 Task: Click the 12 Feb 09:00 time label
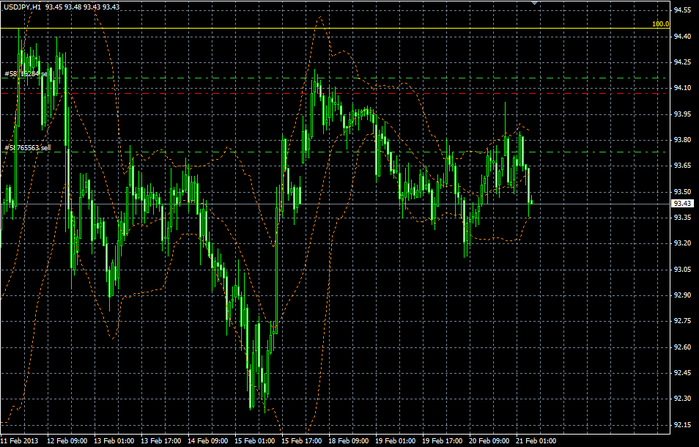67,441
